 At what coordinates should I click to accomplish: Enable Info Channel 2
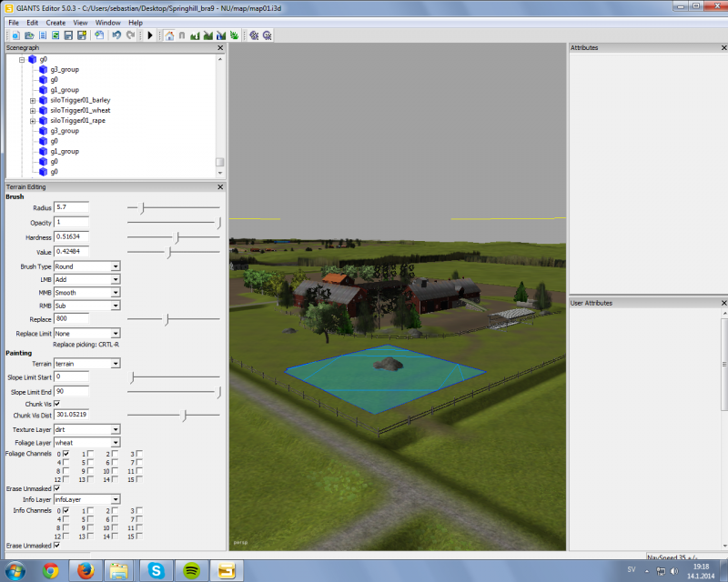(x=115, y=510)
